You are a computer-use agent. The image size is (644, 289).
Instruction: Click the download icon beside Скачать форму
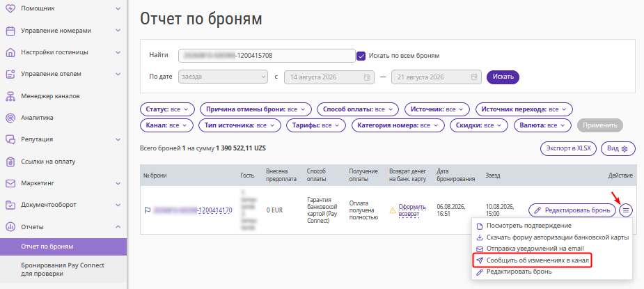[x=479, y=237]
